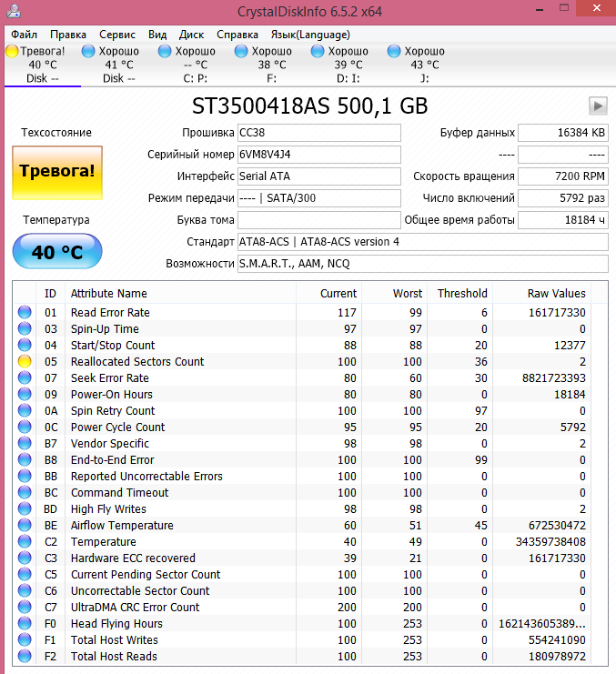The height and width of the screenshot is (674, 616).
Task: Click status icon for Read Error Rate
Action: click(x=25, y=312)
